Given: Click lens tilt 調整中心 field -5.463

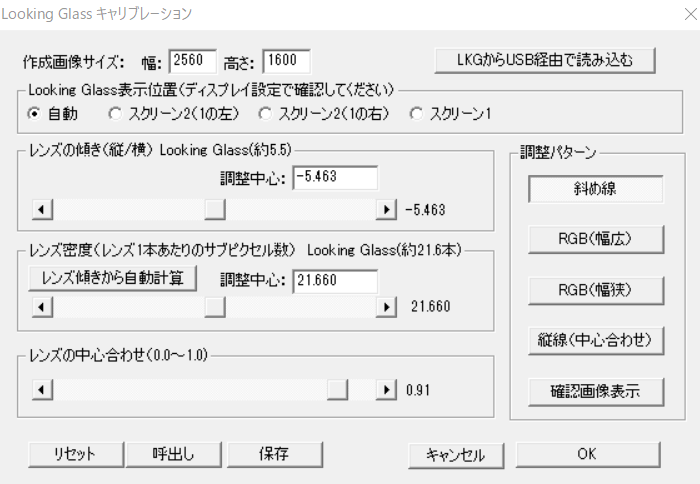Looking at the screenshot, I should 335,177.
